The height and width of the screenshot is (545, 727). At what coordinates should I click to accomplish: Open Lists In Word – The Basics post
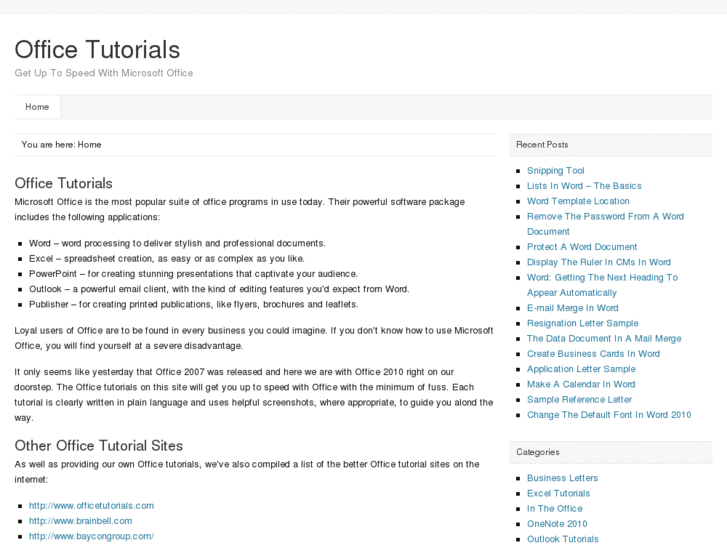[584, 186]
